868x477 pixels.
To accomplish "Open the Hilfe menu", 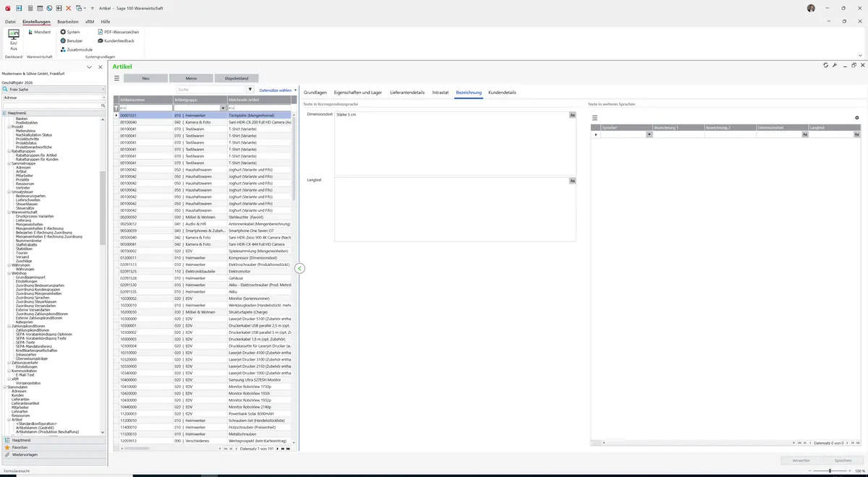I will coord(106,22).
